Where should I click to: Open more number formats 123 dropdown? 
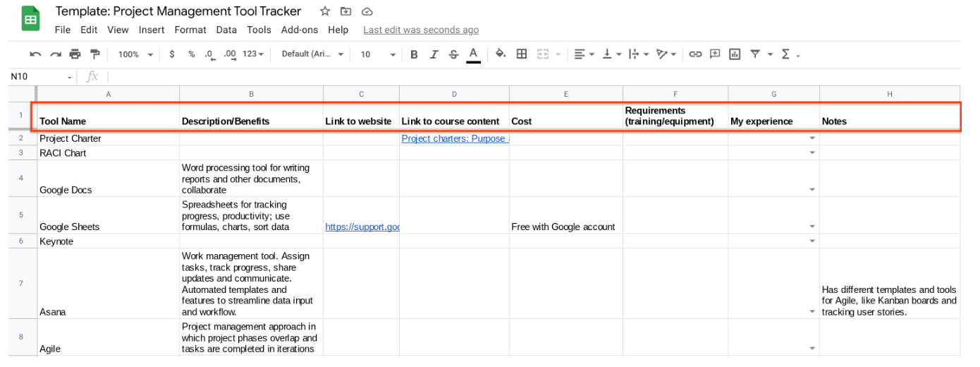tap(253, 54)
